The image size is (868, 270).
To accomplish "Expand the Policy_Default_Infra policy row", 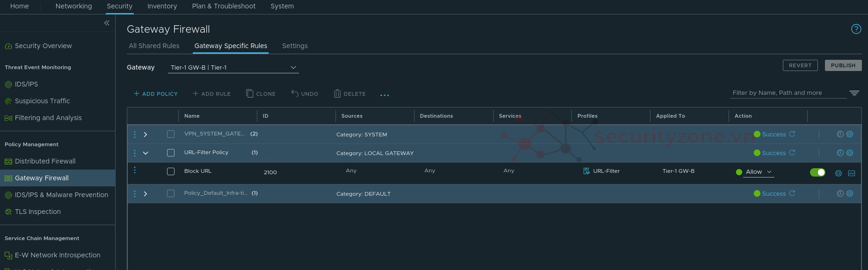I will (x=146, y=194).
